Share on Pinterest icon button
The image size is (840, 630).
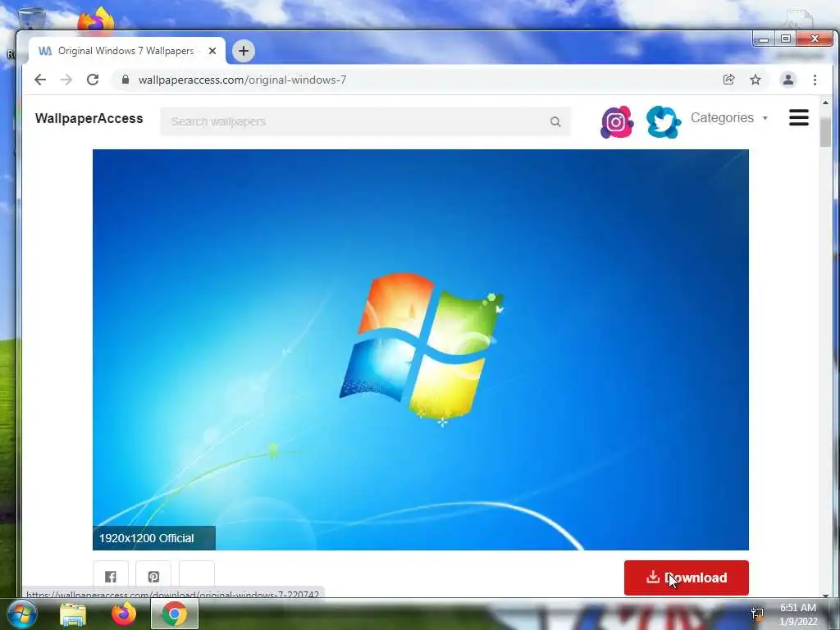coord(153,577)
